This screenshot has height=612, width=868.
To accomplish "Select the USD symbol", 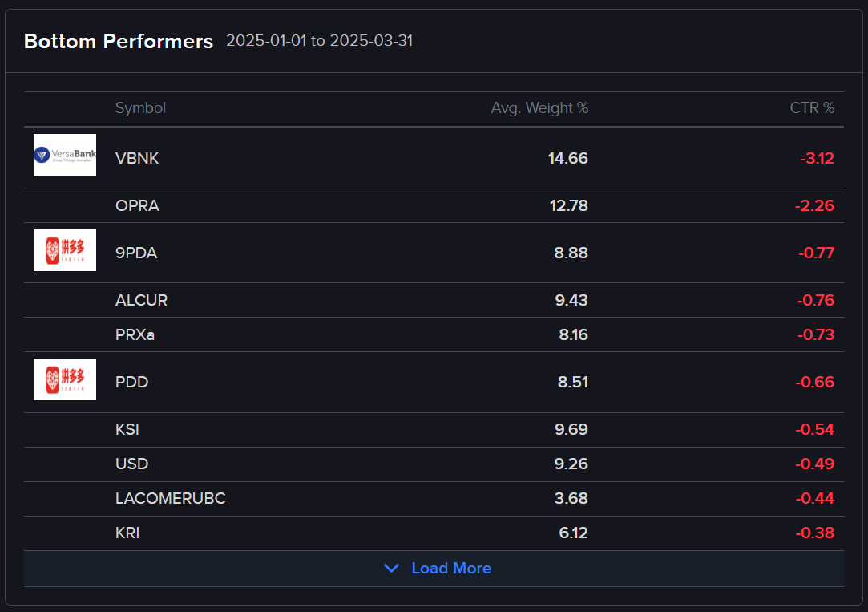I will coord(131,464).
